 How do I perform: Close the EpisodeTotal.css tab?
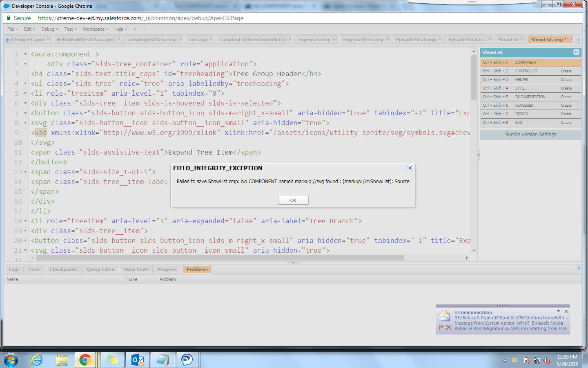click(489, 39)
